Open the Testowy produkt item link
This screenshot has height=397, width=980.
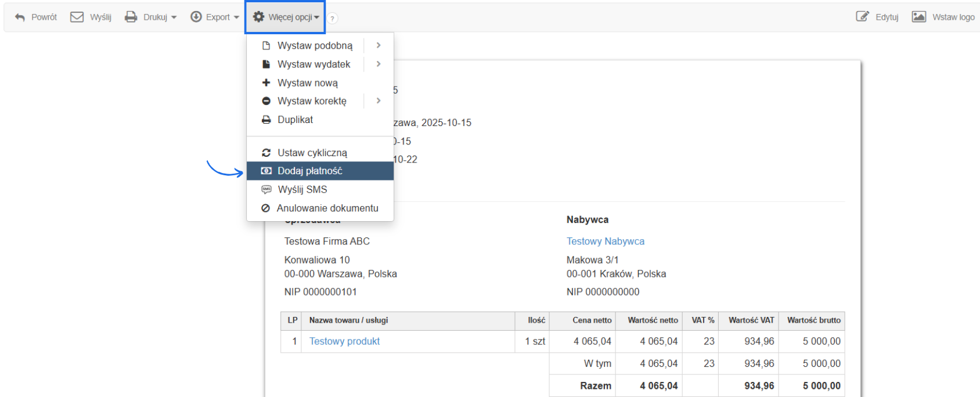(x=344, y=341)
